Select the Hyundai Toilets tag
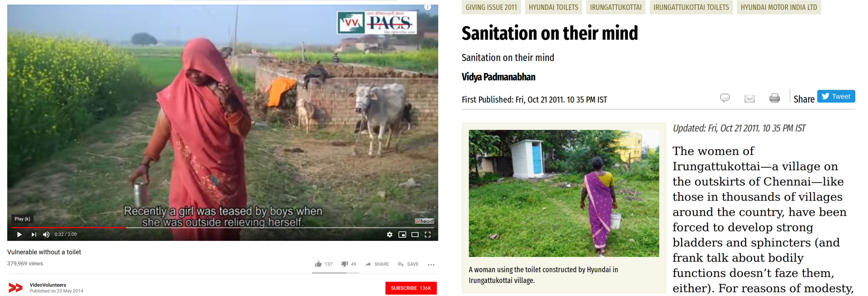Screen dimensions: 868x296 pos(553,7)
